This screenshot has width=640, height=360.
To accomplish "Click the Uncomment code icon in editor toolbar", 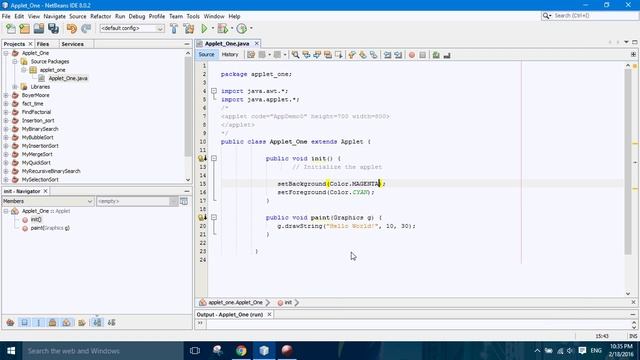I will 447,55.
